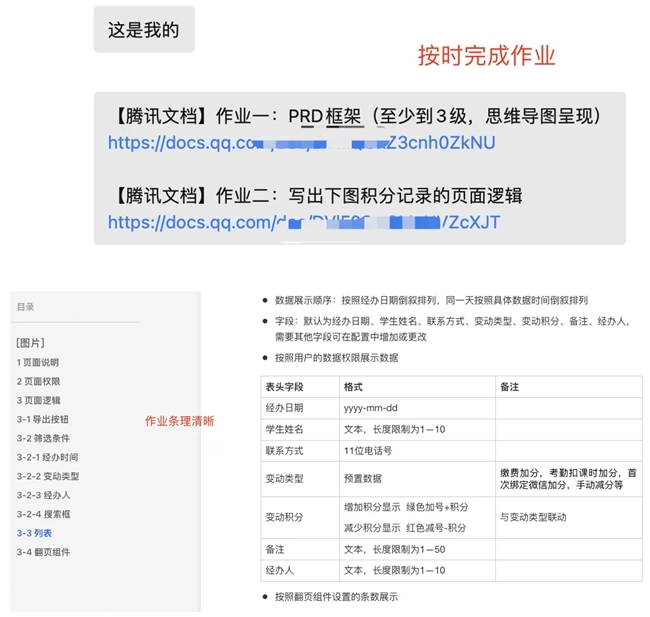Click the '这是我的' chat message bubble
The image size is (650, 617).
[x=144, y=29]
